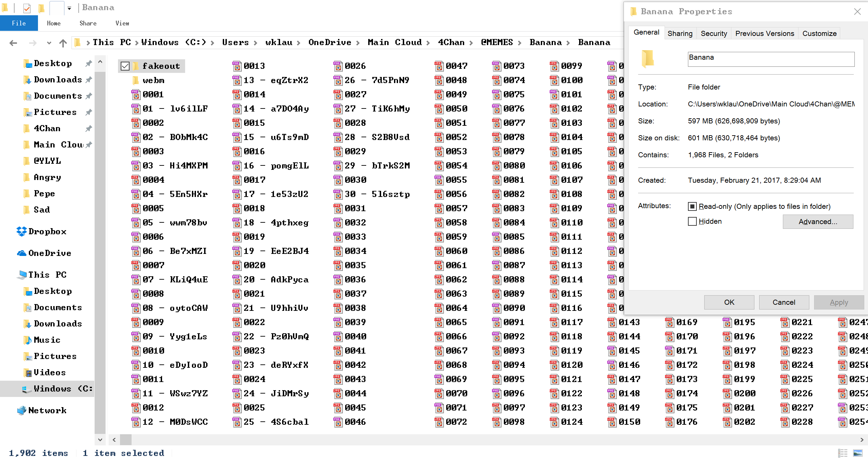Click Windows (C:) in the address path
The height and width of the screenshot is (460, 868).
coord(174,42)
